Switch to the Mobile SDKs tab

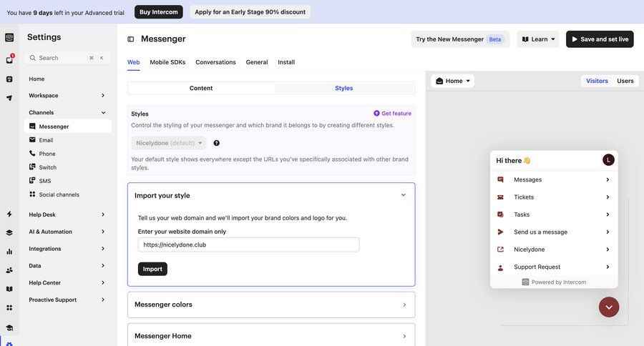[167, 62]
